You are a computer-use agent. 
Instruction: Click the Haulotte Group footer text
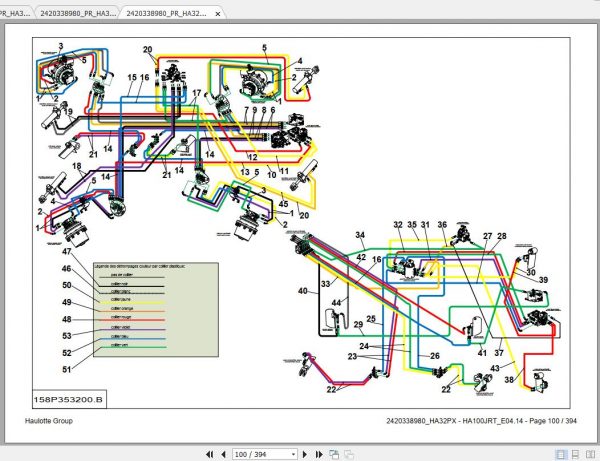coord(49,421)
